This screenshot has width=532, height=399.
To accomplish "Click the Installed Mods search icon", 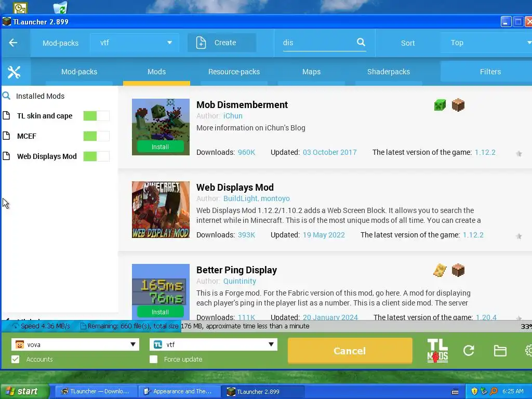I will pos(6,96).
